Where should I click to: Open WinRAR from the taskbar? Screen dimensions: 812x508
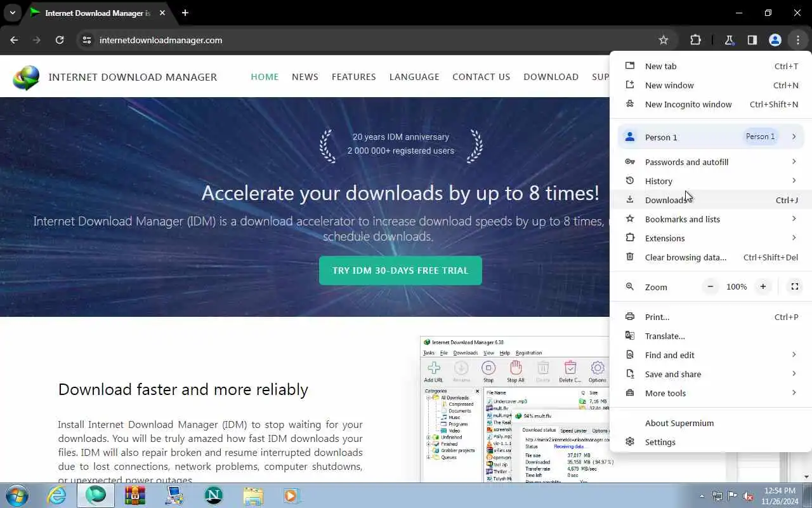coord(135,495)
